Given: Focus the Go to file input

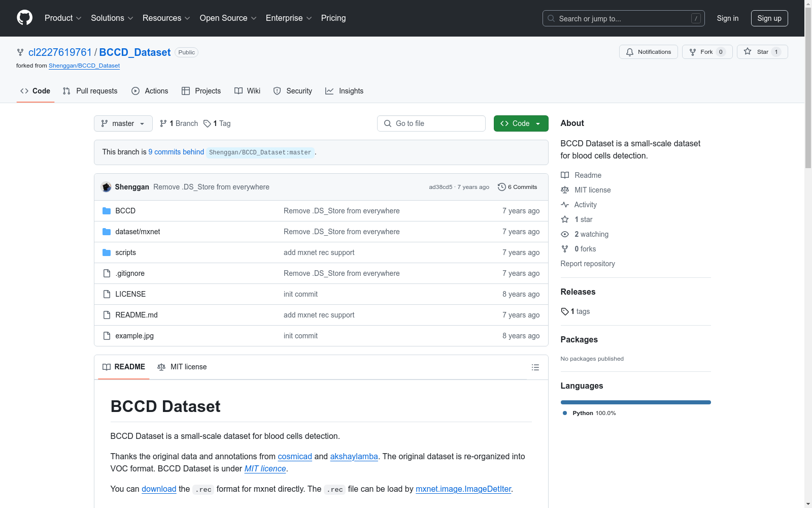Looking at the screenshot, I should point(431,123).
